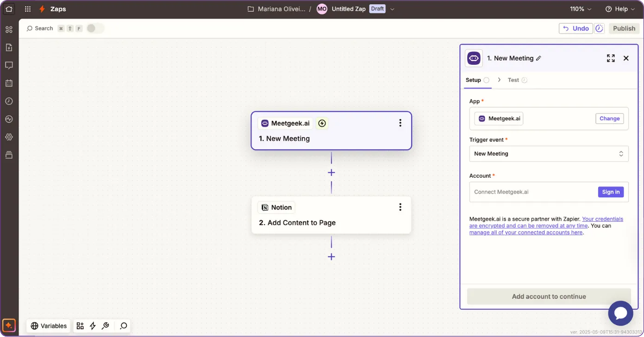644x337 pixels.
Task: Toggle the switch next to Search
Action: pos(95,28)
